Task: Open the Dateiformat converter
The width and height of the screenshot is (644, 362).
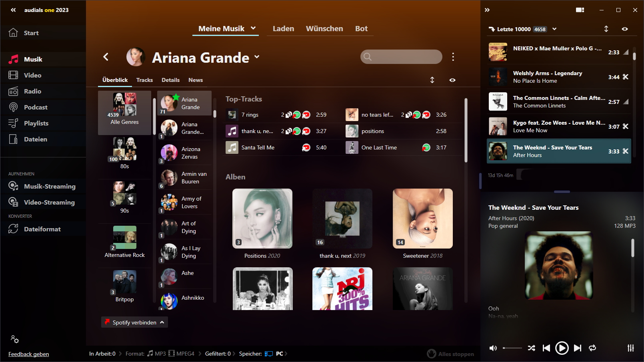Action: point(43,229)
